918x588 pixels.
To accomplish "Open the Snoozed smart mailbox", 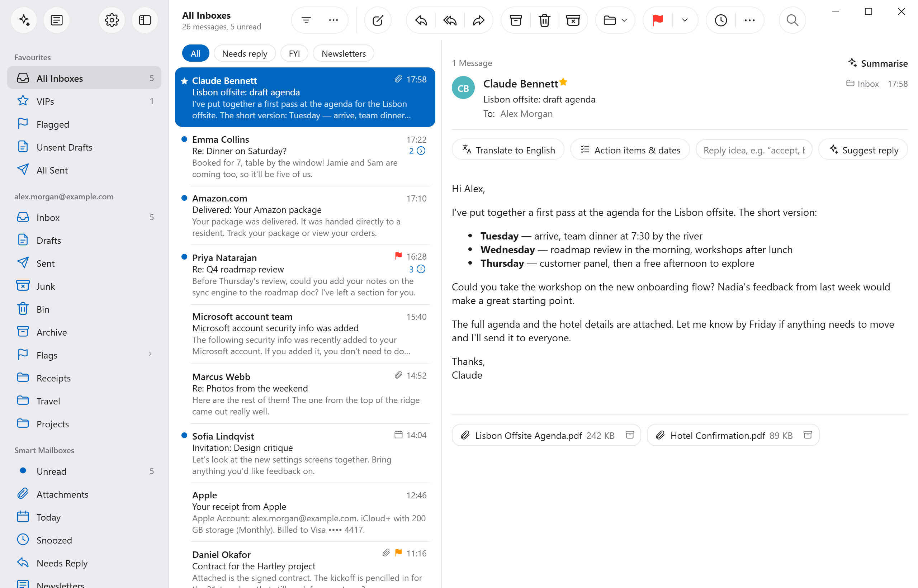I will 84,540.
